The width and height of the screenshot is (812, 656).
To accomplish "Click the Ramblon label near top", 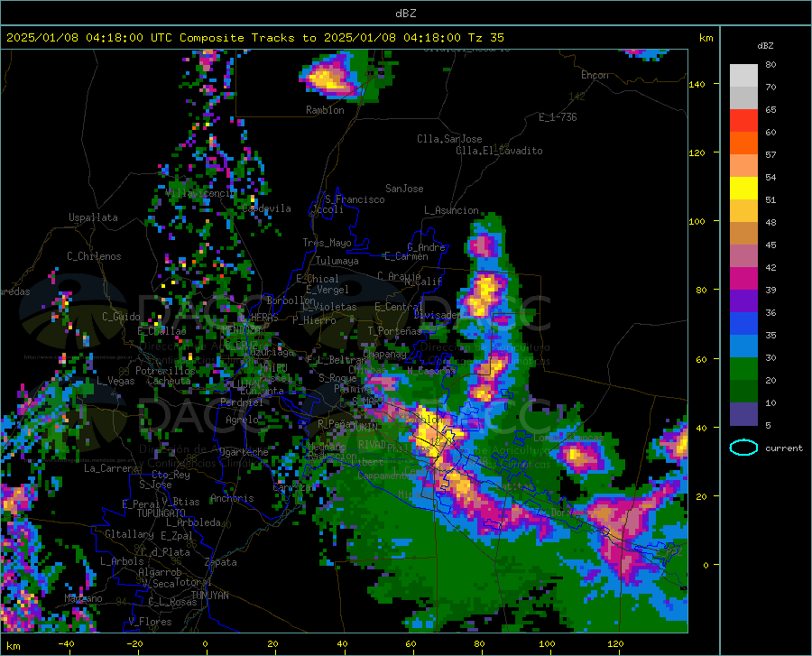I will [325, 110].
